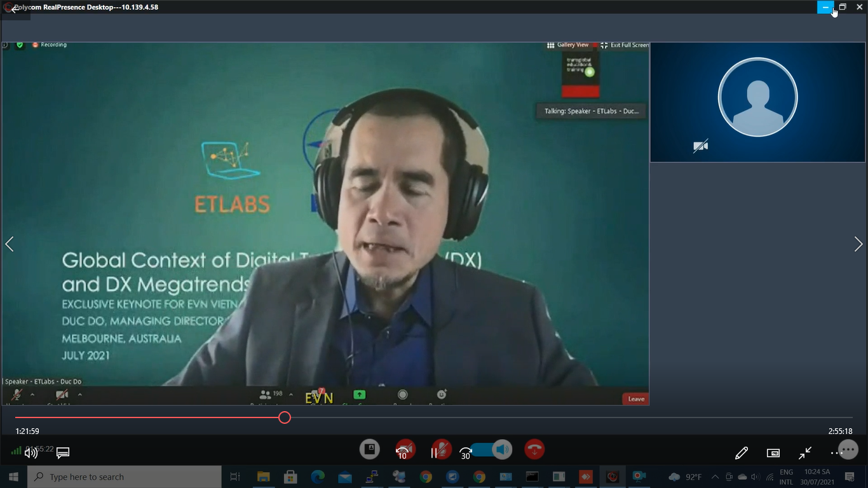Screen dimensions: 868x488
Task: Show previous item with left chevron
Action: [10, 244]
